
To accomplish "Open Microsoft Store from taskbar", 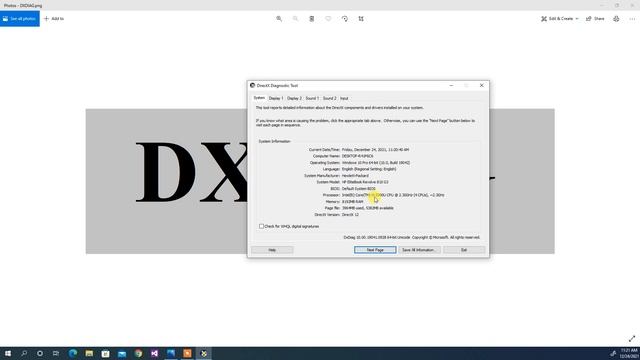I will (105, 353).
